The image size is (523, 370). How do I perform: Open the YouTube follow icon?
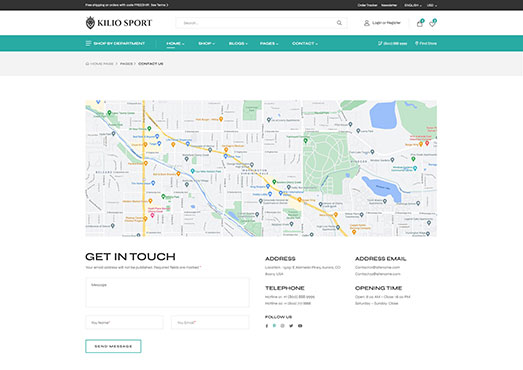(x=300, y=326)
